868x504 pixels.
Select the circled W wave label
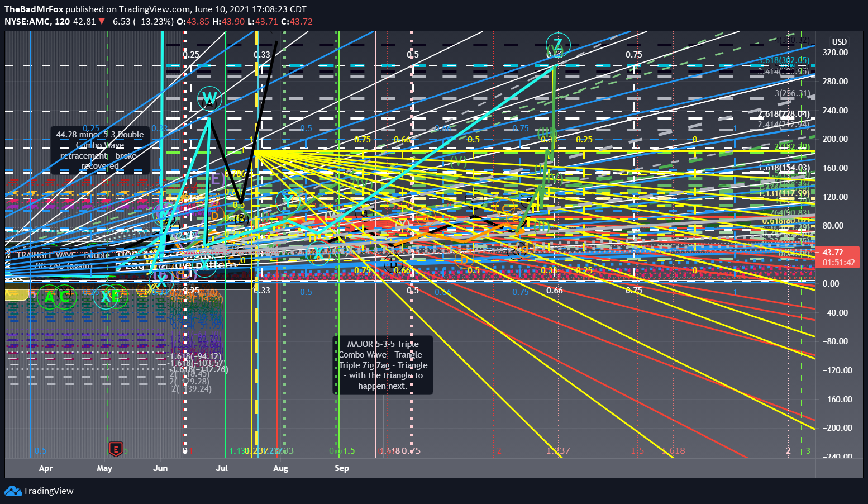(209, 98)
